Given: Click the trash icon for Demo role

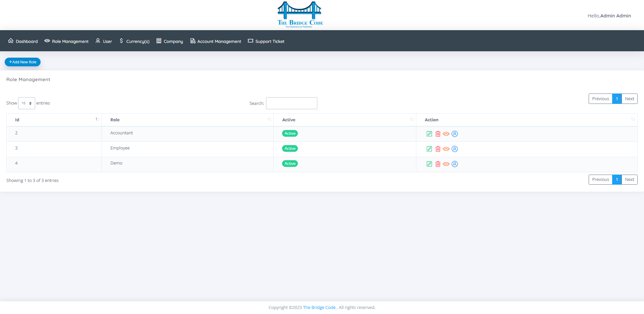Looking at the screenshot, I should (438, 164).
